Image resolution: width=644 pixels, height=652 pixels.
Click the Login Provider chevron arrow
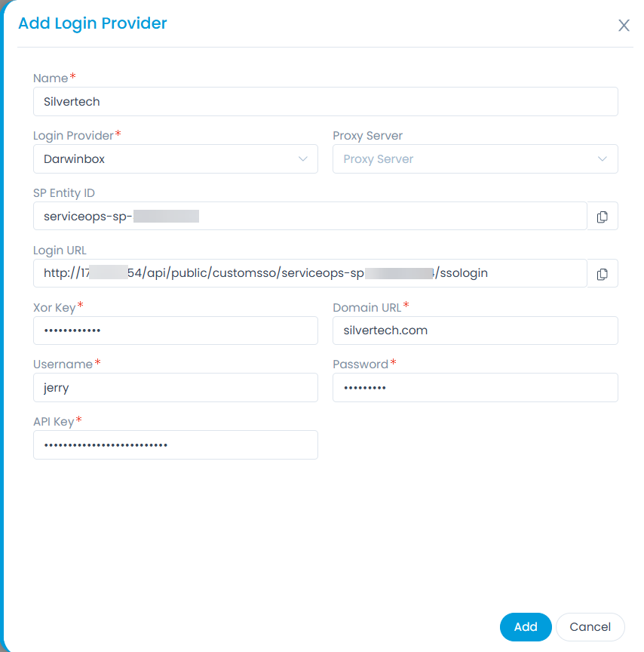303,159
